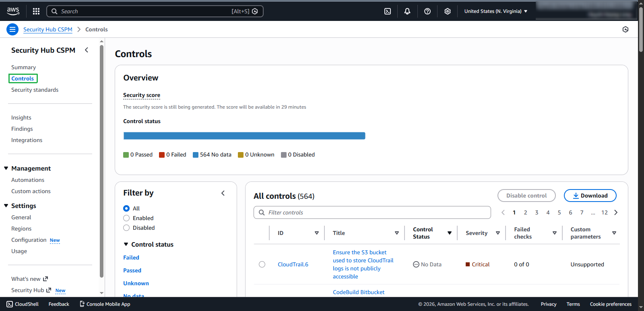The width and height of the screenshot is (644, 311).
Task: Open the notifications bell
Action: (407, 11)
